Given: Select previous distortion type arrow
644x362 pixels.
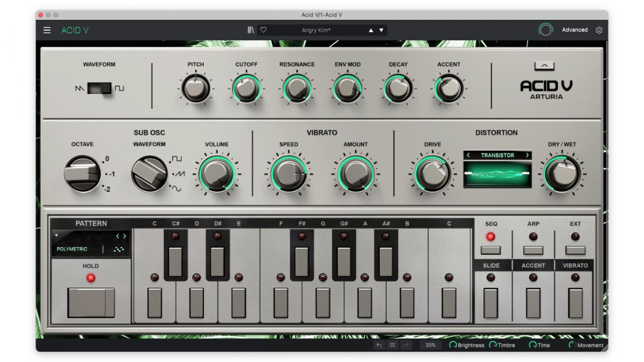Looking at the screenshot, I should 468,156.
